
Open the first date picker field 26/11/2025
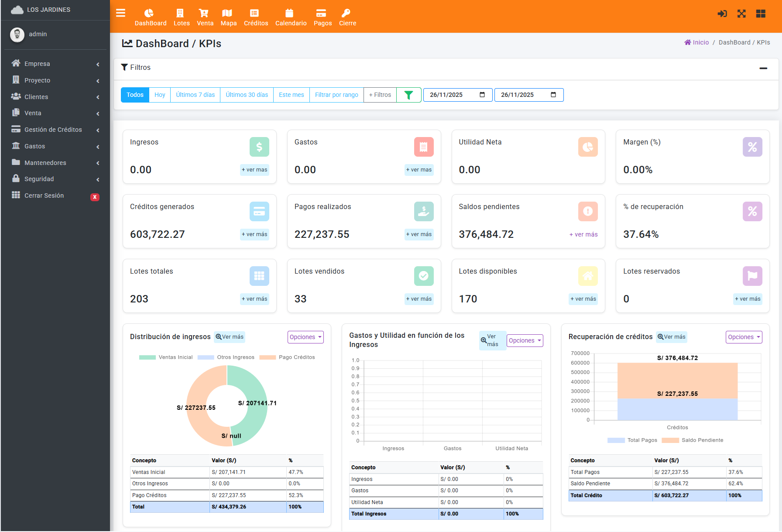pyautogui.click(x=457, y=95)
